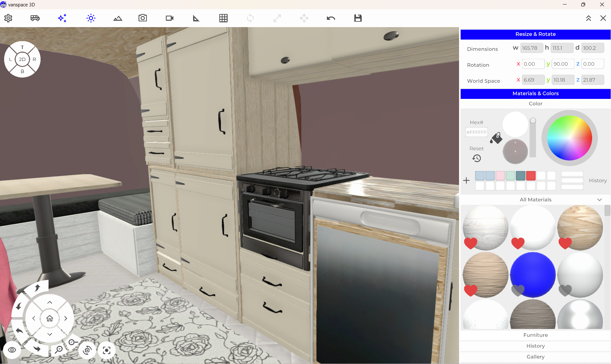Choose the red saved color swatch
Viewport: 611px width, 364px height.
(x=531, y=176)
